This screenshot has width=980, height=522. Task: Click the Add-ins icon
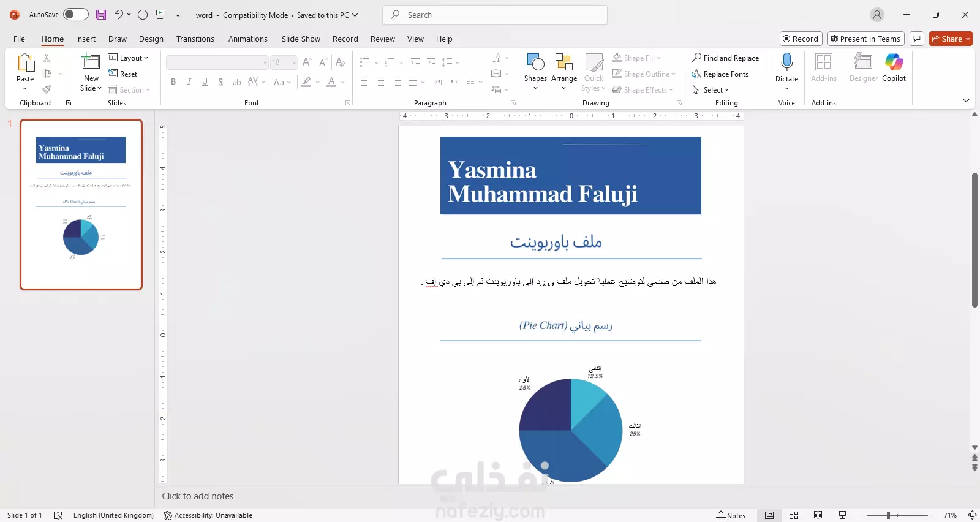click(x=823, y=62)
